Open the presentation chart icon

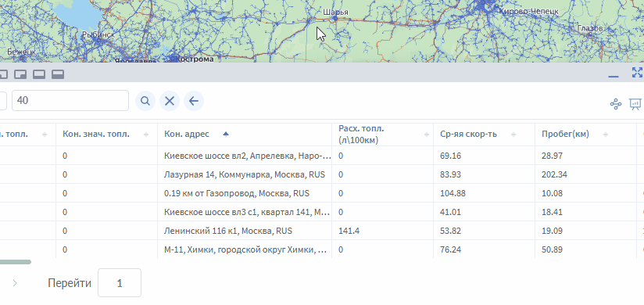(x=635, y=104)
